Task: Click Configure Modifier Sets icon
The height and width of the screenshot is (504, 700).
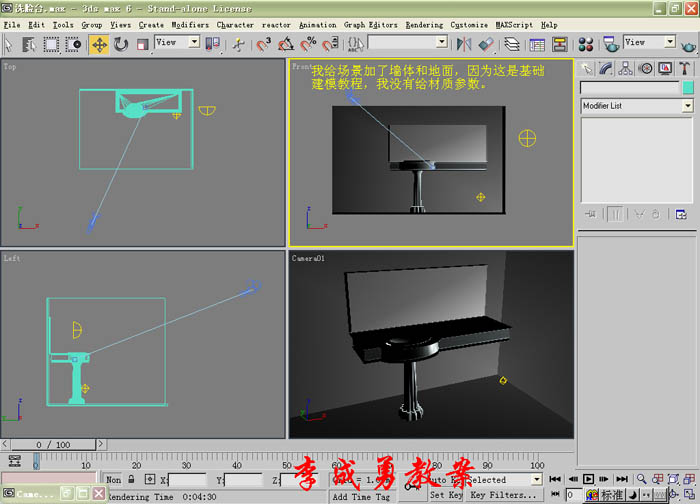Action: pyautogui.click(x=681, y=214)
